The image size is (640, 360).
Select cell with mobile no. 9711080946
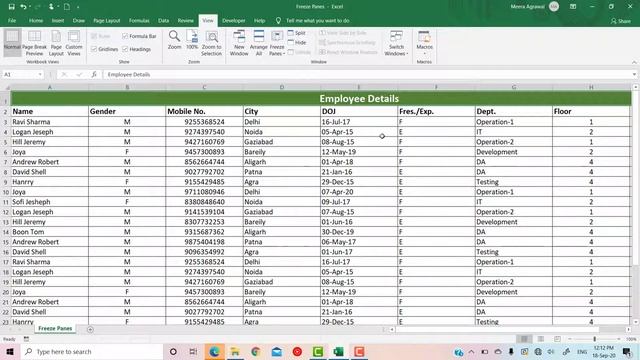pyautogui.click(x=204, y=192)
